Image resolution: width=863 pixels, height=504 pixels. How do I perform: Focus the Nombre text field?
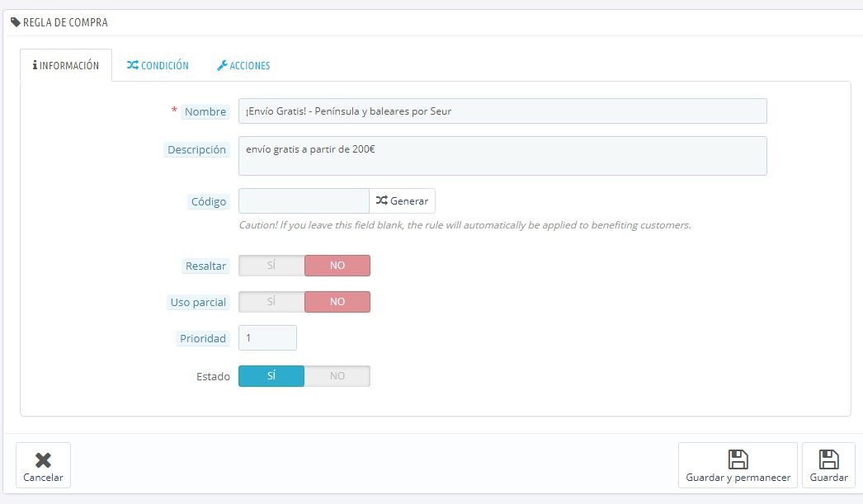point(502,111)
